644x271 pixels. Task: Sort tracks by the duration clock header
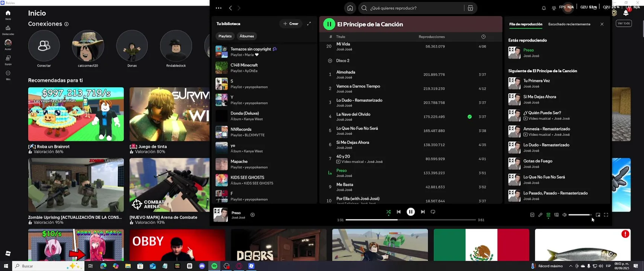click(x=483, y=37)
